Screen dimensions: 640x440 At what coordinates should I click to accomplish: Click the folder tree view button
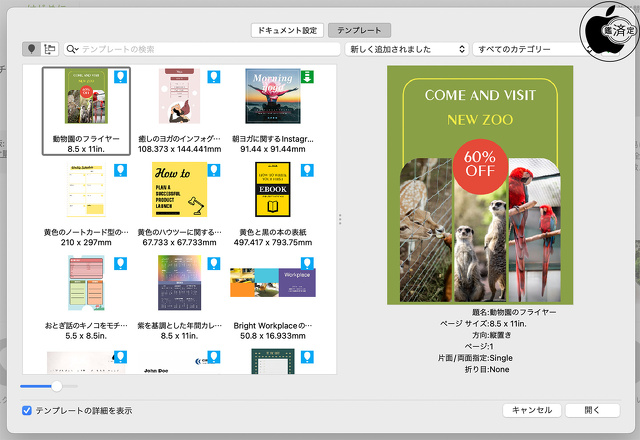(x=50, y=48)
